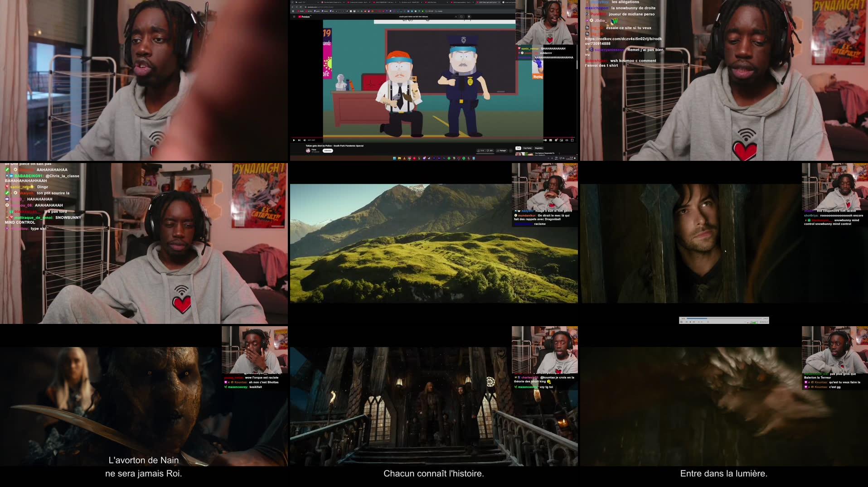Open the YouTube hamburger guide menu
This screenshot has width=868, height=487.
294,17
